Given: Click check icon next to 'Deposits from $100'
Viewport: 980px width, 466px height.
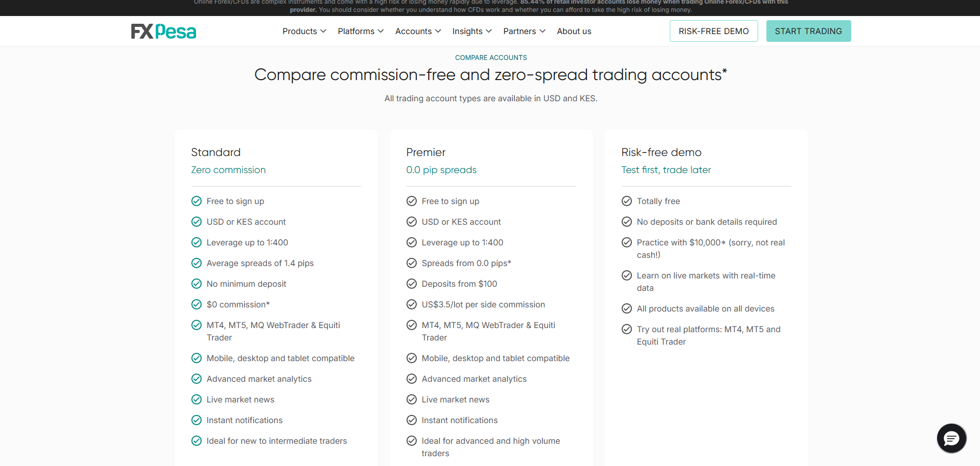Looking at the screenshot, I should [411, 284].
